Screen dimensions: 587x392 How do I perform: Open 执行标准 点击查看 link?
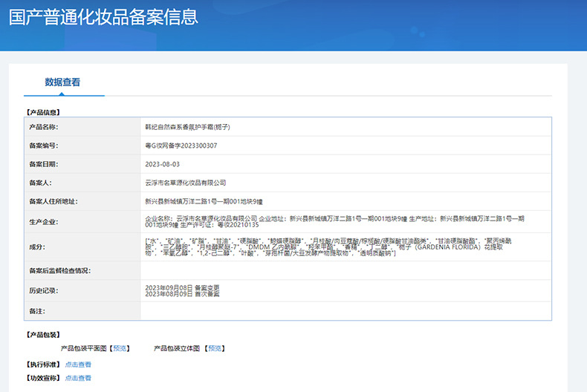(78, 365)
